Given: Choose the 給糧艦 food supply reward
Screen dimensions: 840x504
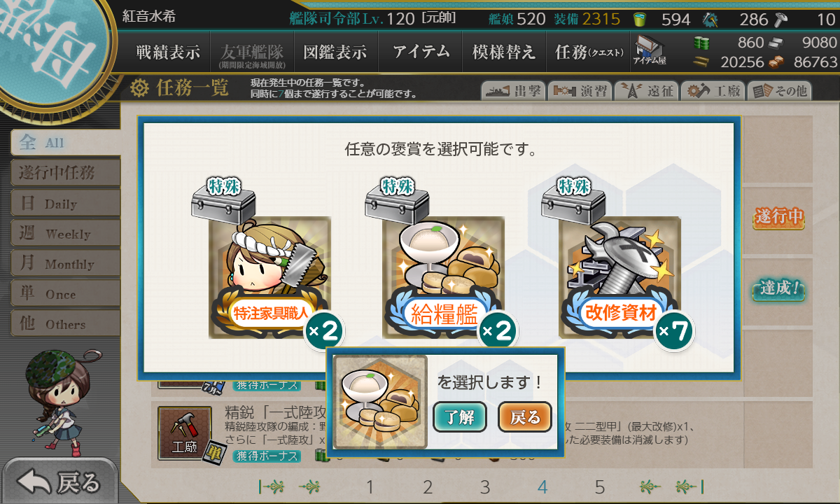Looking at the screenshot, I should pyautogui.click(x=443, y=278).
